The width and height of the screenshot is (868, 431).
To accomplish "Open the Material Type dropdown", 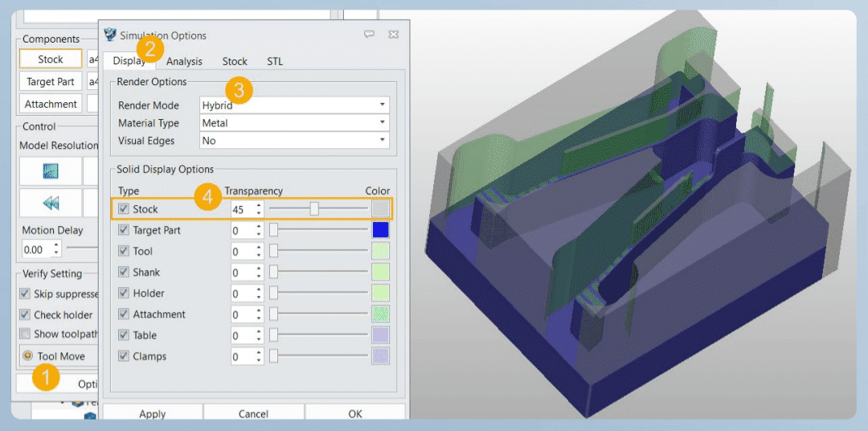I will click(294, 123).
